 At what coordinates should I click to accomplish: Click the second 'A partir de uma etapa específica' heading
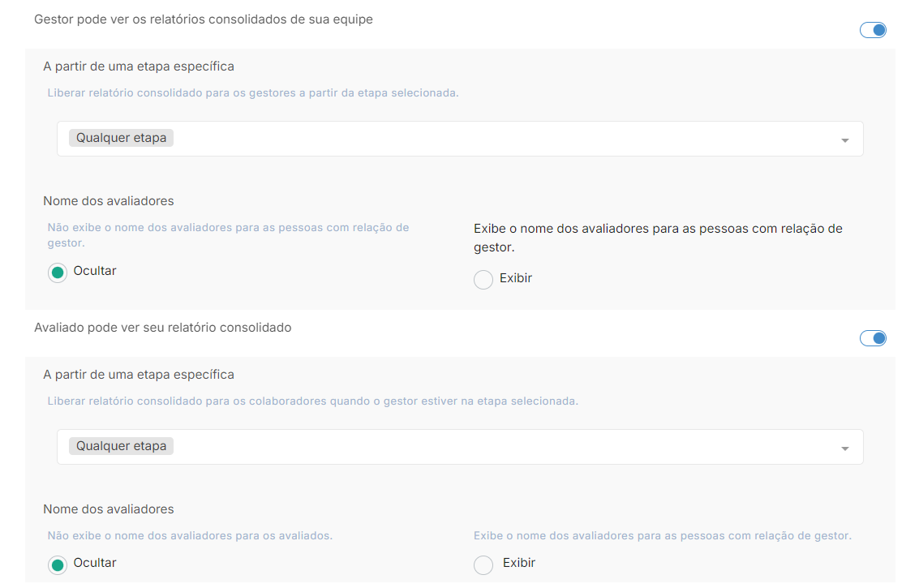coord(139,375)
